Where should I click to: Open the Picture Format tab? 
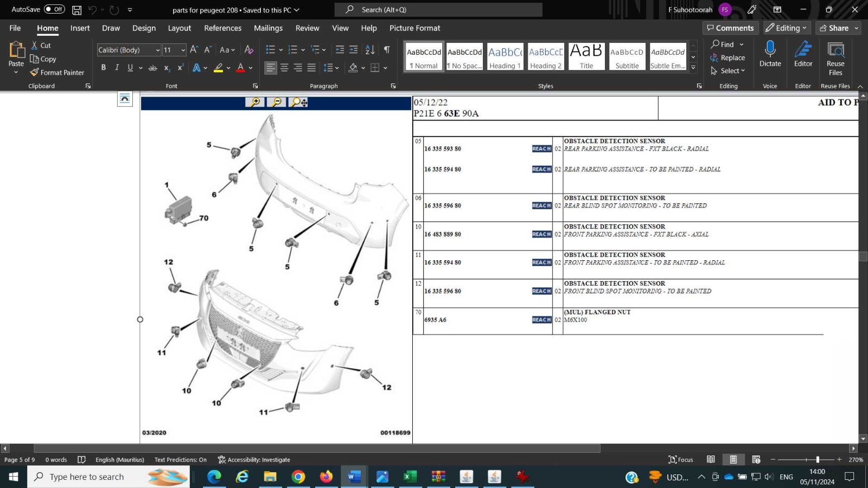point(415,28)
